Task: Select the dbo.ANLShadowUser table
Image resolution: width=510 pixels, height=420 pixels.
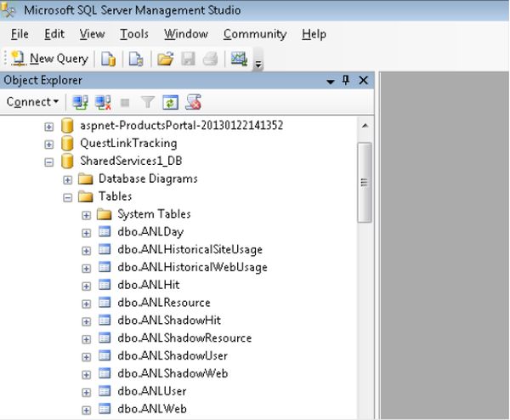Action: [173, 356]
